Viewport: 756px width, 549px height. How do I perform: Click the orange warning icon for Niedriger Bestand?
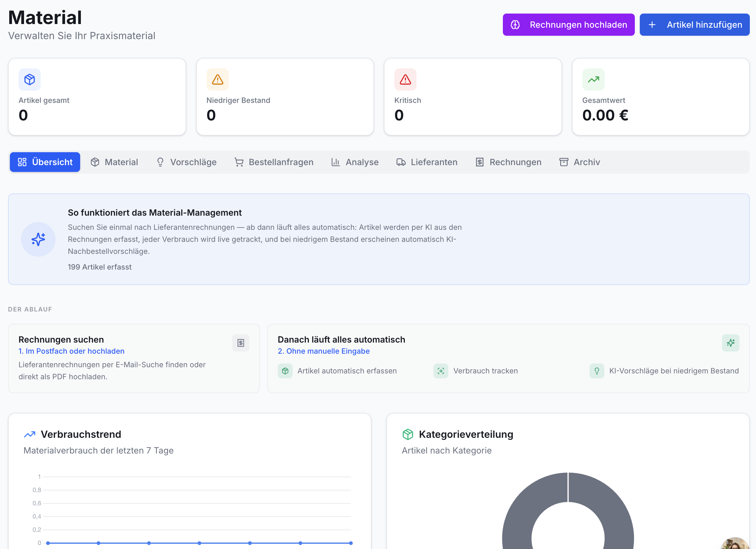[x=218, y=79]
